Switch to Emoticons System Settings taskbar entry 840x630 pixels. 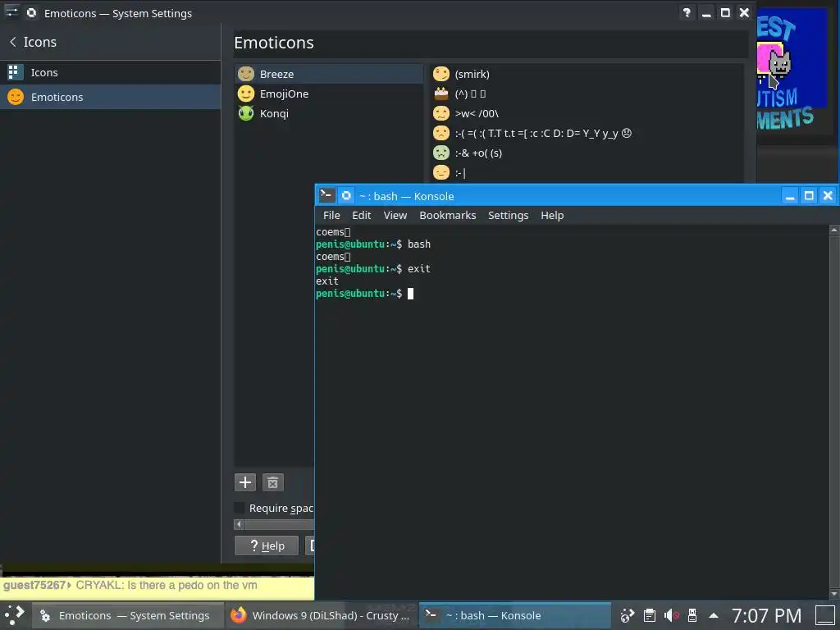pyautogui.click(x=127, y=615)
